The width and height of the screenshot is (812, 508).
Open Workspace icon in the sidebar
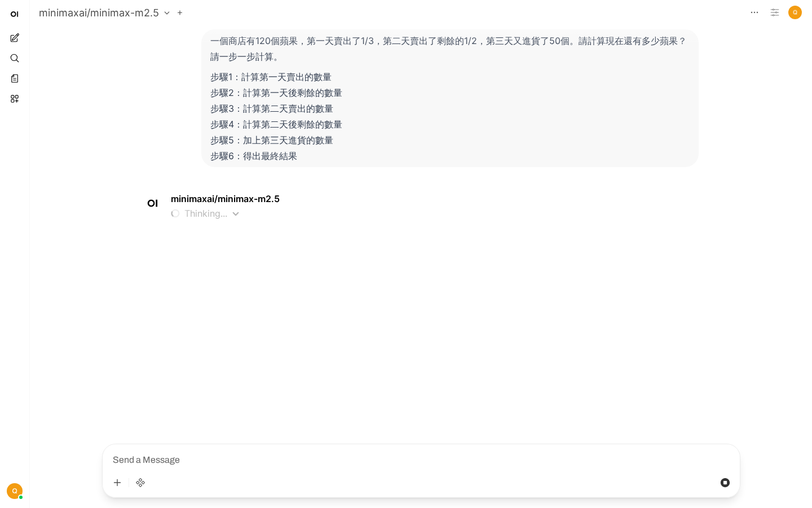coord(15,99)
